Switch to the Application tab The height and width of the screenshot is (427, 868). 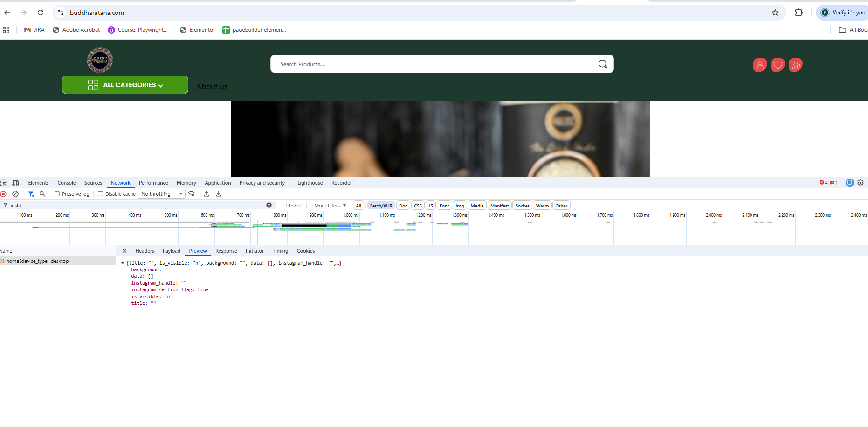[x=218, y=183]
